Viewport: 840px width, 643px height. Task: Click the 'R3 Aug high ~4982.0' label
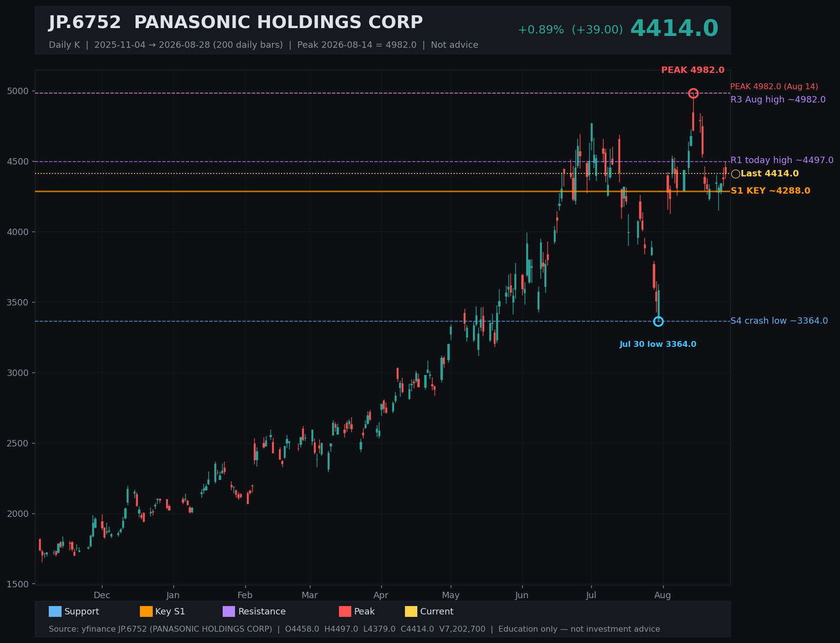coord(778,100)
